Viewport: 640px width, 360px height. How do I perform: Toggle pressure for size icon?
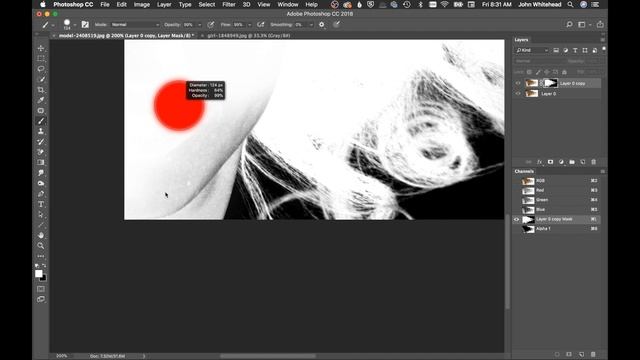pos(336,24)
